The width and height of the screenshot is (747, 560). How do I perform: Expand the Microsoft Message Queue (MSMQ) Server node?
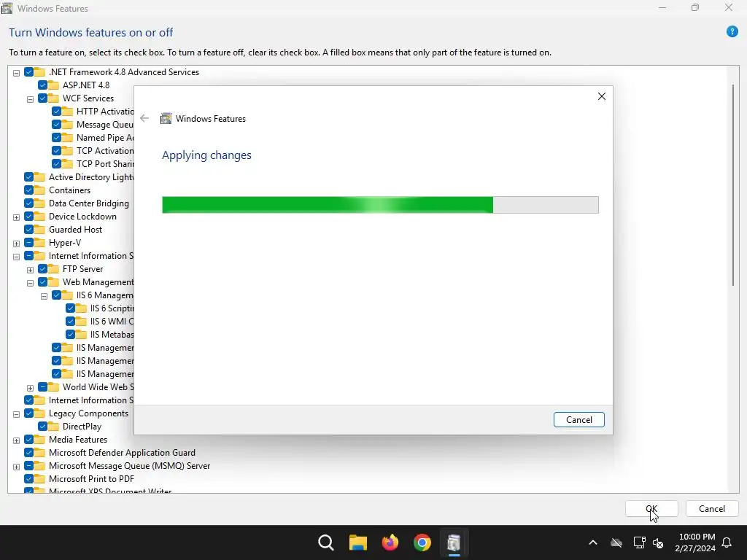click(16, 467)
